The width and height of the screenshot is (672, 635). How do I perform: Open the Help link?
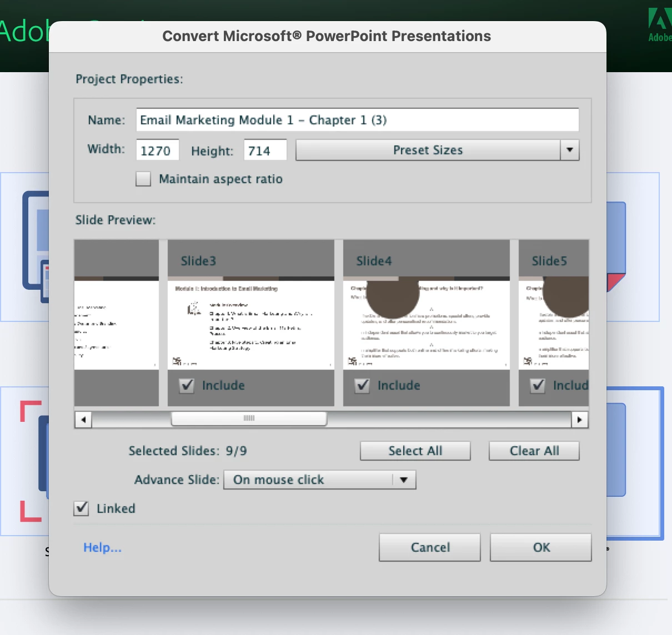click(x=102, y=547)
